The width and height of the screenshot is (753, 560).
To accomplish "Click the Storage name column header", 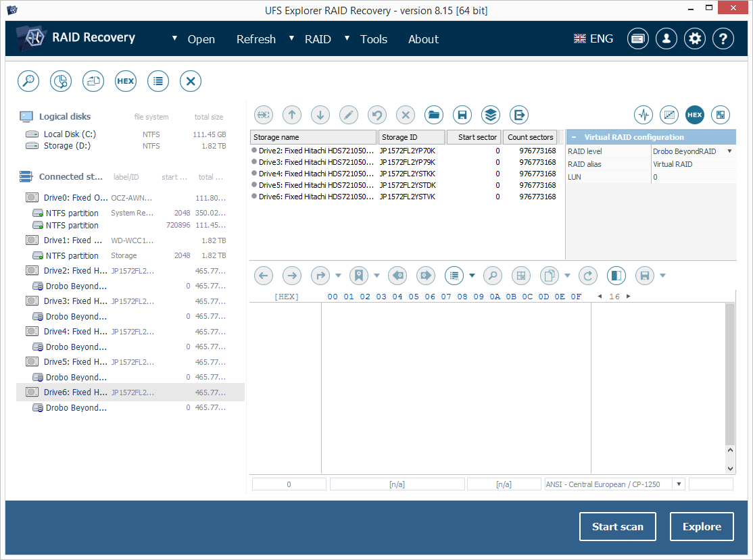I will 313,137.
